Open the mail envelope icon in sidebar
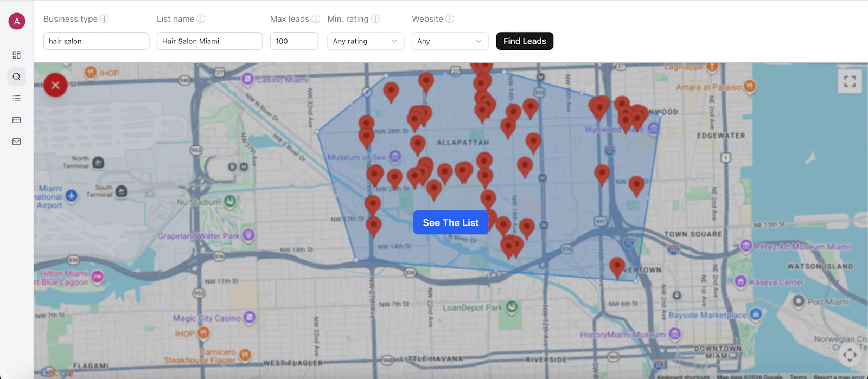The image size is (868, 379). pos(17,142)
